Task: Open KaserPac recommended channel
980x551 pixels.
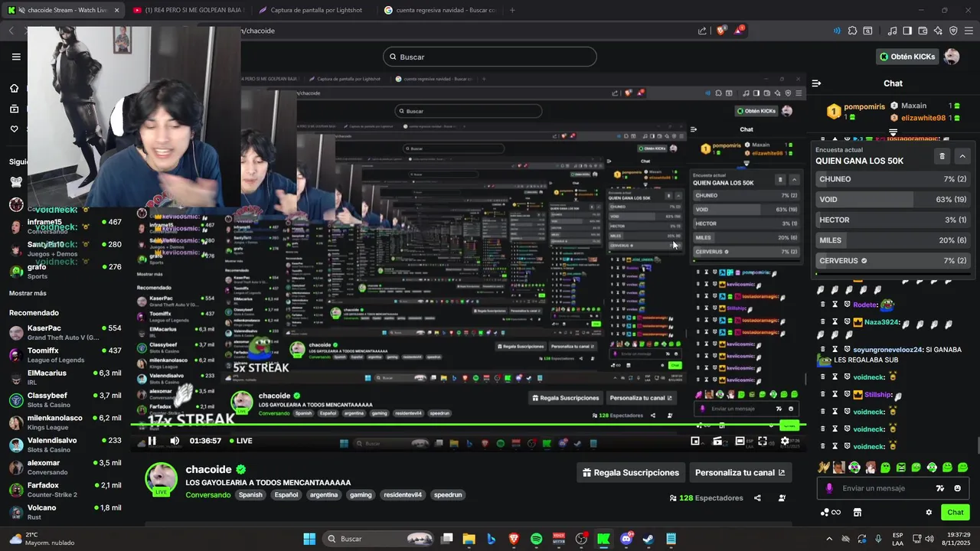Action: 65,333
